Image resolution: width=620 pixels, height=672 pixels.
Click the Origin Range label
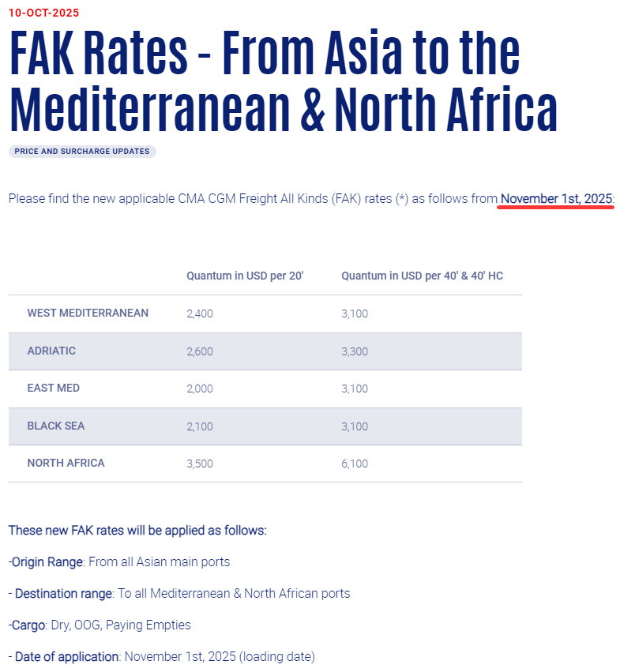(47, 561)
